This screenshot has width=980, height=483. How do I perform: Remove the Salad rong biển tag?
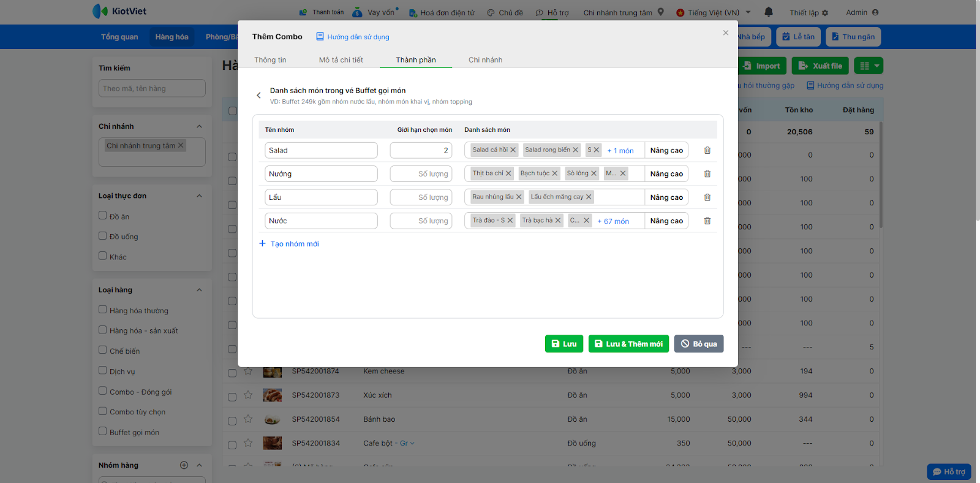coord(576,150)
